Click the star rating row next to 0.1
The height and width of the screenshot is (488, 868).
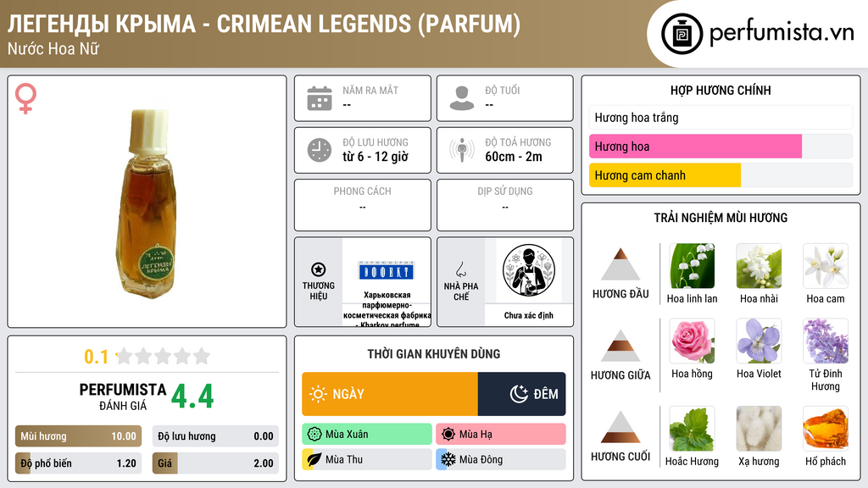tap(163, 356)
